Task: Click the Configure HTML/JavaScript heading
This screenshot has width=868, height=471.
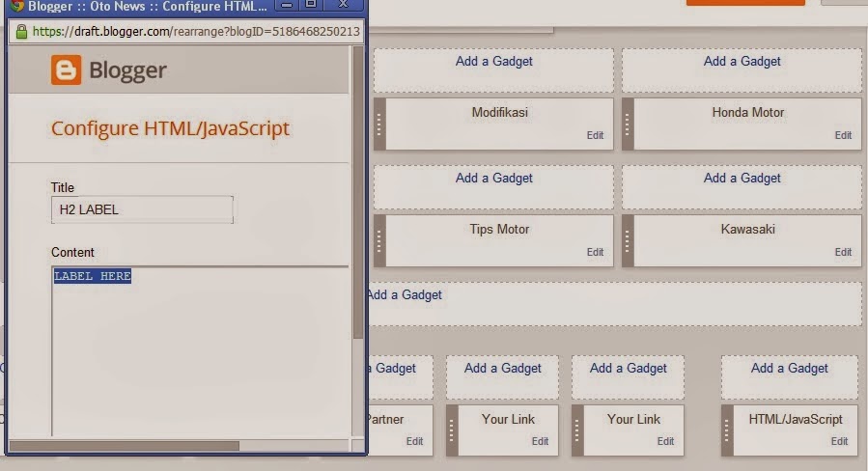Action: click(170, 128)
